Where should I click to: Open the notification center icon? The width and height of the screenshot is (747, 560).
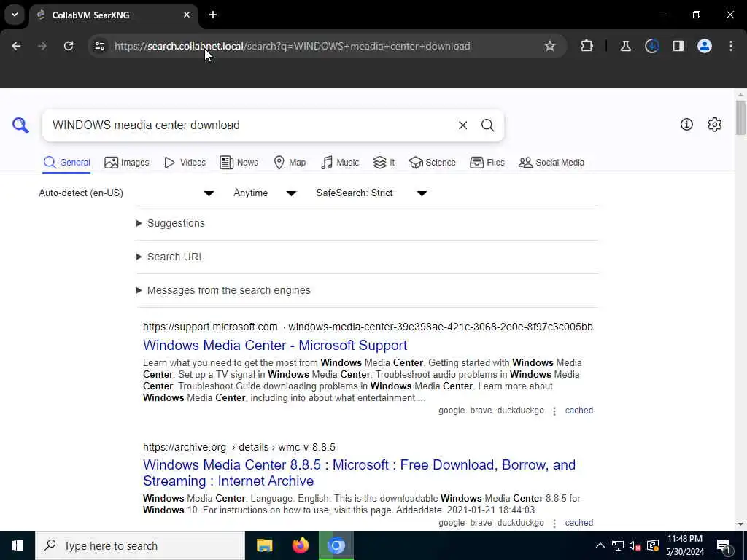click(x=724, y=545)
